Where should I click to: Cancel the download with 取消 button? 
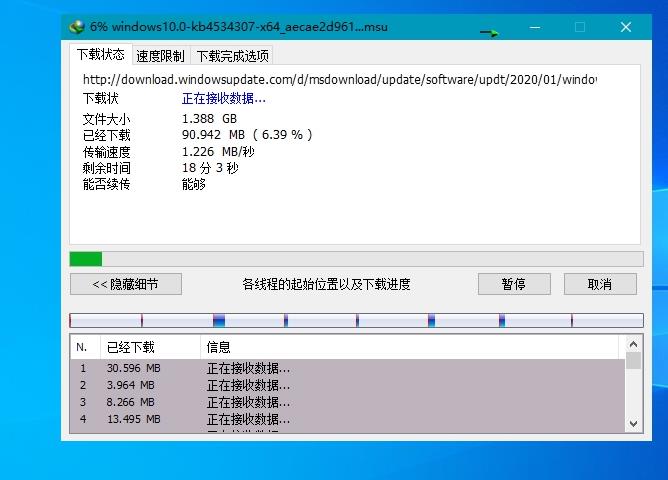(600, 284)
